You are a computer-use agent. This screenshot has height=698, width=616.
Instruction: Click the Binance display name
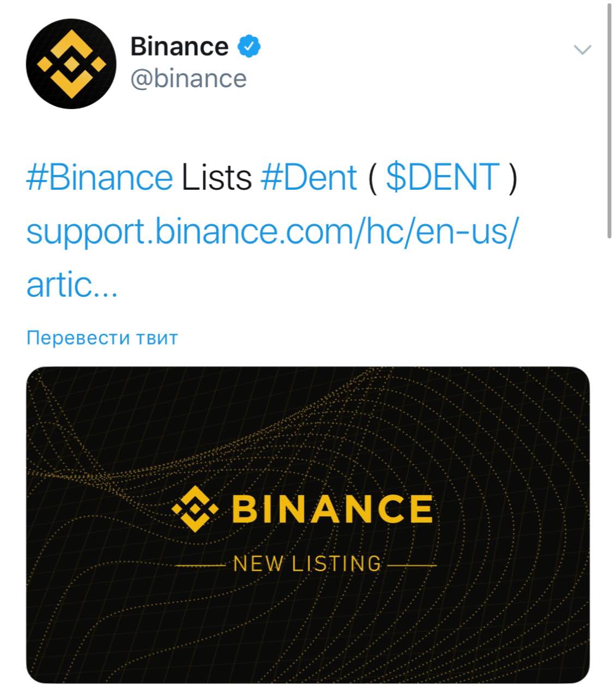coord(179,46)
